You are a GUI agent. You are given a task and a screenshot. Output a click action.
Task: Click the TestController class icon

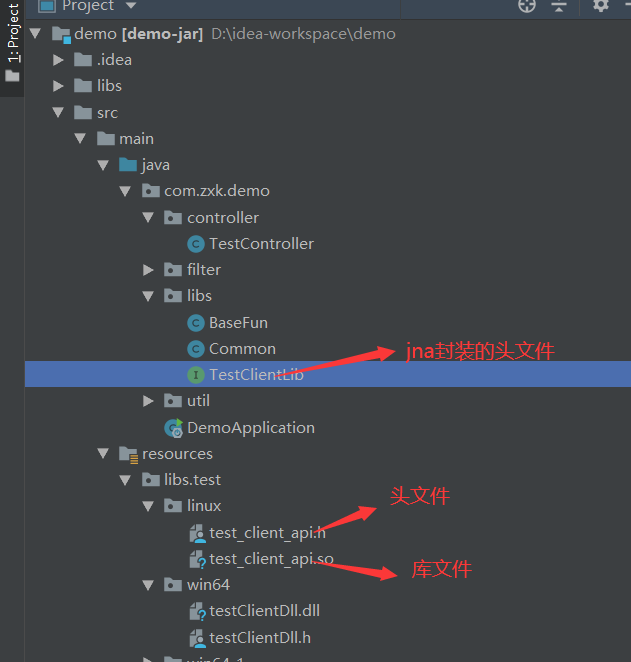(x=196, y=244)
